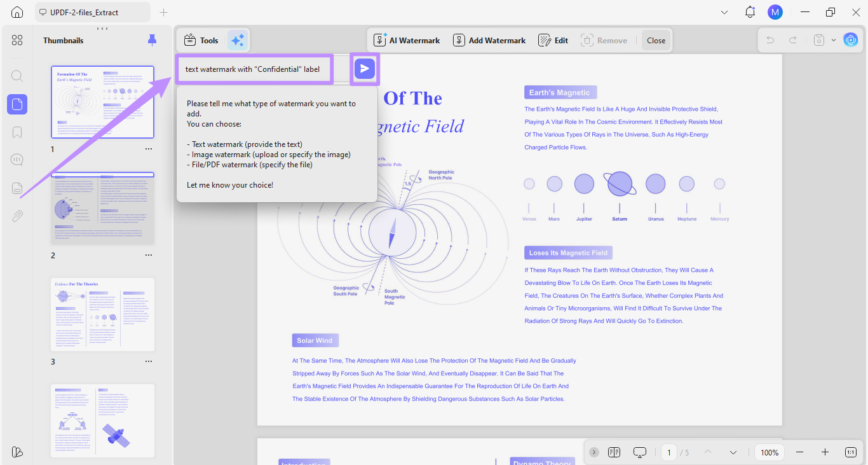
Task: Choose Edit watermark in toolbar
Action: (x=553, y=40)
